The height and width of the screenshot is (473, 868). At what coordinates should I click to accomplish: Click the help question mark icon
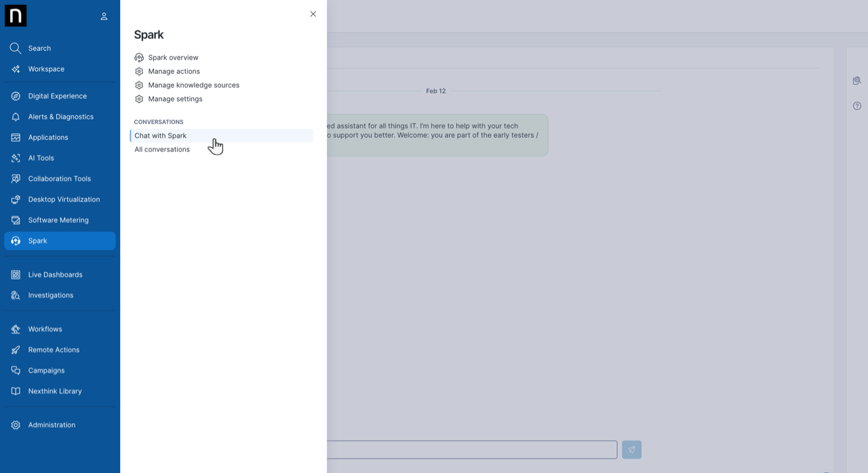point(857,106)
